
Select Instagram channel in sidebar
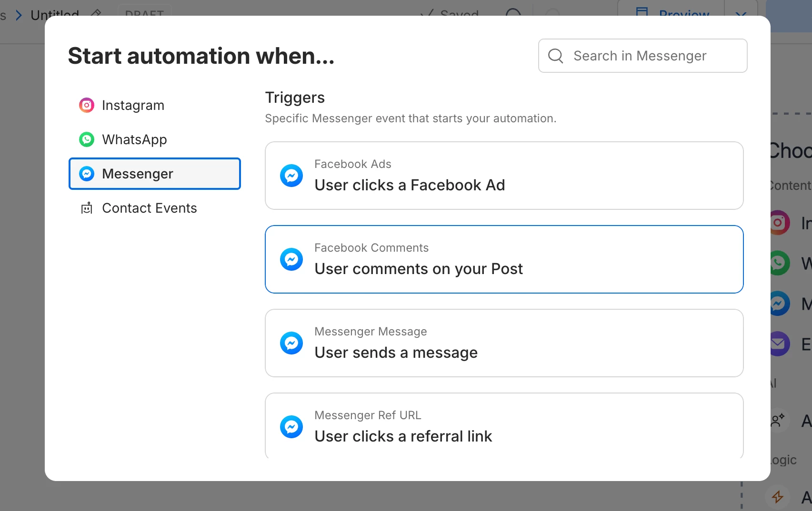point(154,105)
